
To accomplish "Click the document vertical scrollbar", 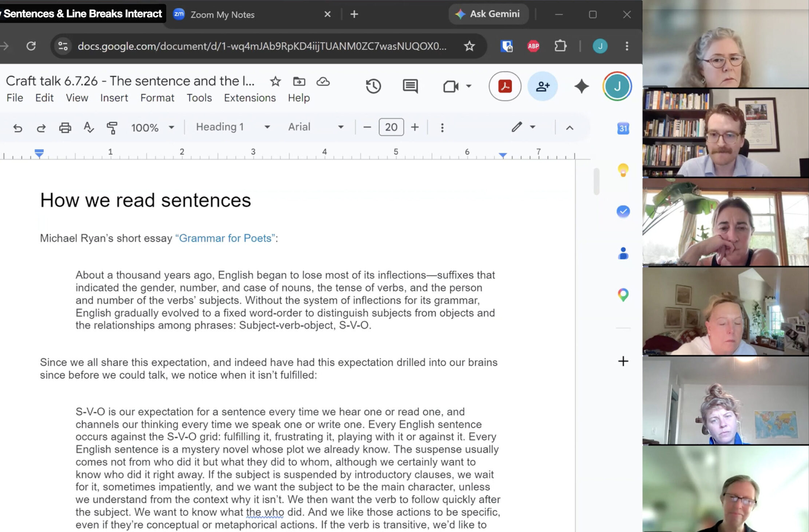I will [x=596, y=181].
